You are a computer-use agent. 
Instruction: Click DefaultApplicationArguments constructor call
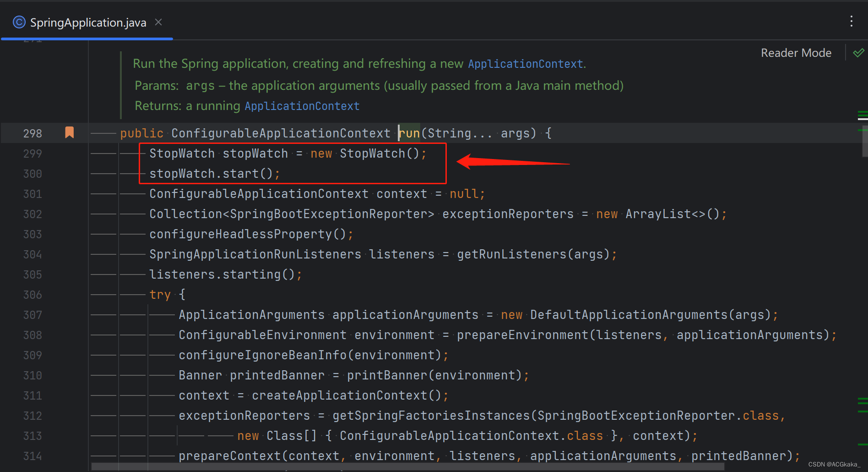pos(651,315)
